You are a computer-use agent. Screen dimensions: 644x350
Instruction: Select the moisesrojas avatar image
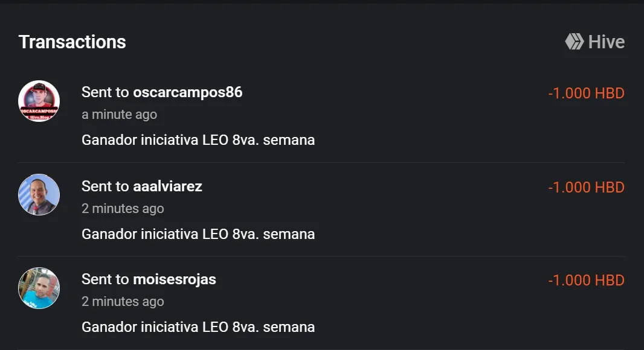click(x=39, y=288)
